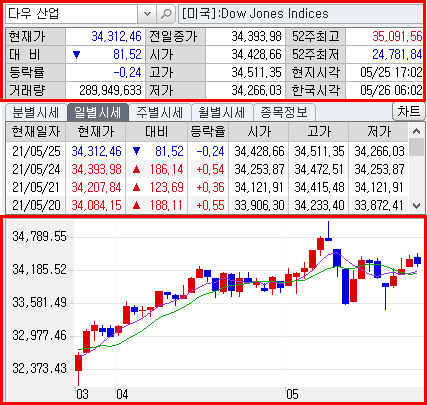Viewport: 427px width, 405px height.
Task: Click the magnifier search icon
Action: (166, 14)
